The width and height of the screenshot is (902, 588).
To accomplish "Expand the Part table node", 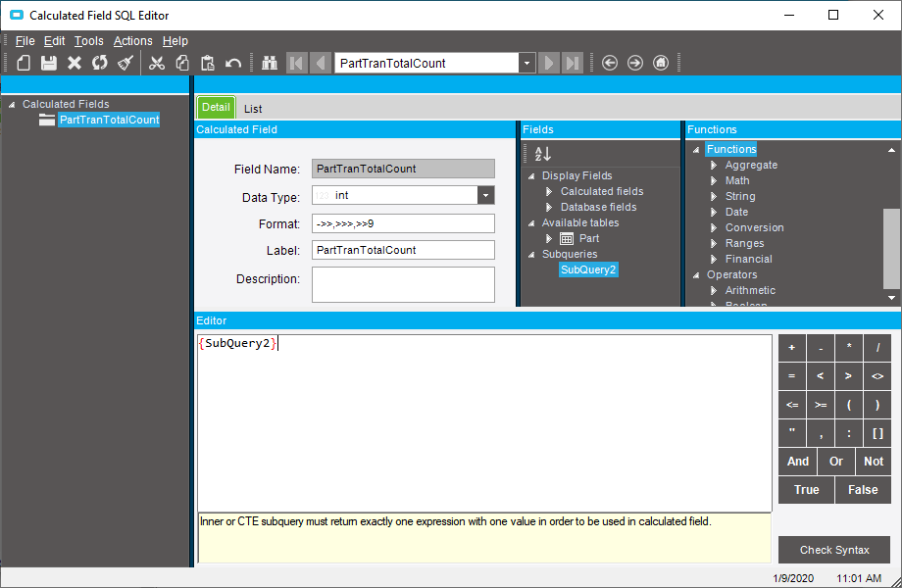I will pyautogui.click(x=549, y=238).
